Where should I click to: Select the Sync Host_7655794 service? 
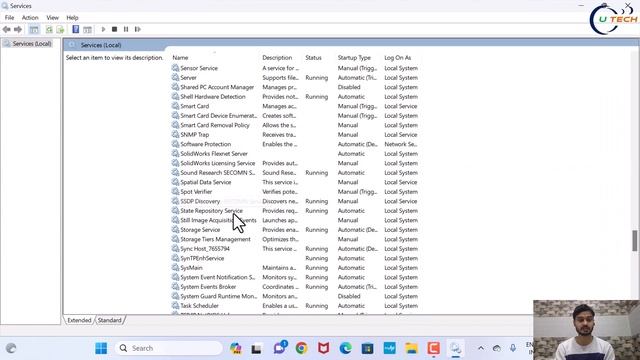pyautogui.click(x=295, y=249)
